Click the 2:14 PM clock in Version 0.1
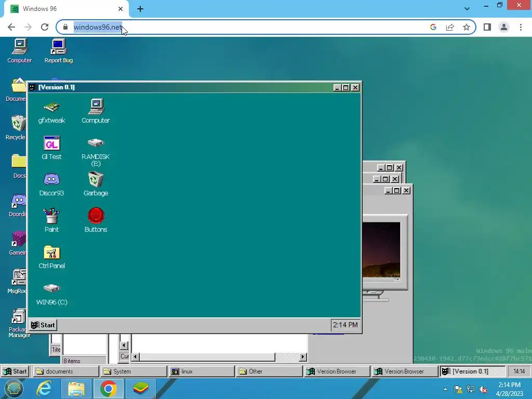 345,325
